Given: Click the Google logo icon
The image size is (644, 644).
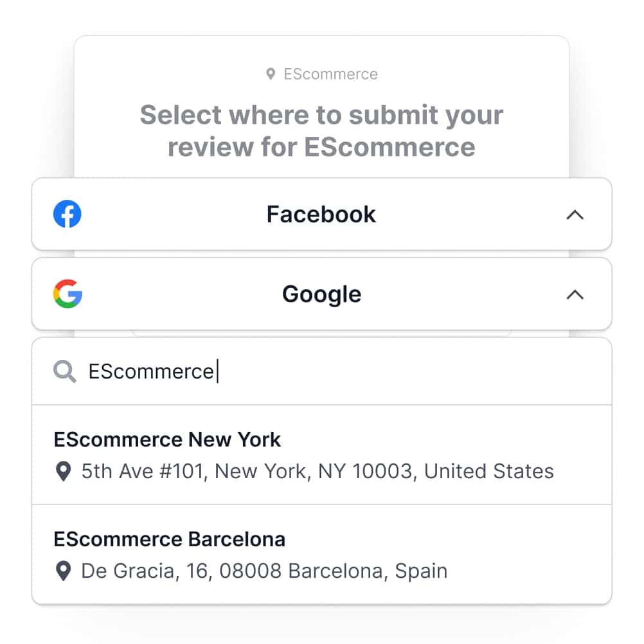Looking at the screenshot, I should click(x=67, y=294).
